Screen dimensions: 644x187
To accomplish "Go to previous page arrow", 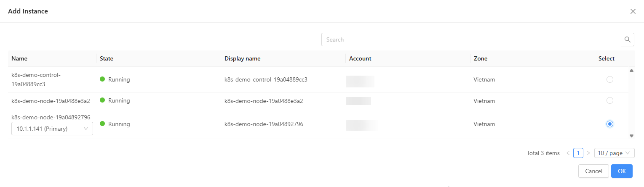I will pos(568,153).
